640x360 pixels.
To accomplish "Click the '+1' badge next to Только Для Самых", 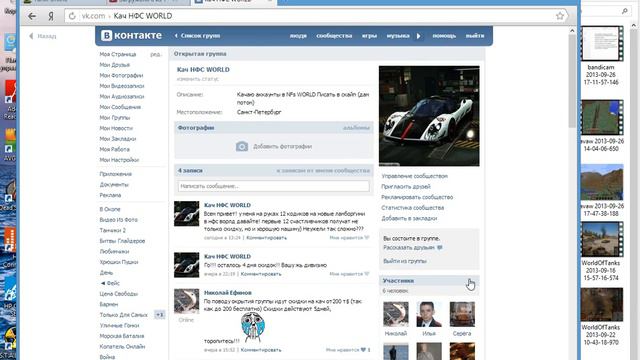I will point(160,315).
